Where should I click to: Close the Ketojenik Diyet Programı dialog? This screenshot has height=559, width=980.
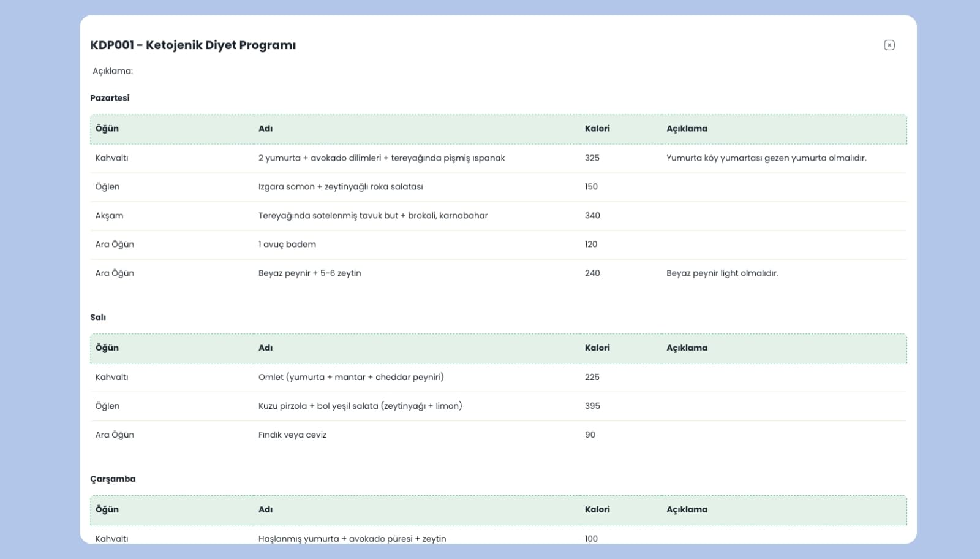[889, 45]
